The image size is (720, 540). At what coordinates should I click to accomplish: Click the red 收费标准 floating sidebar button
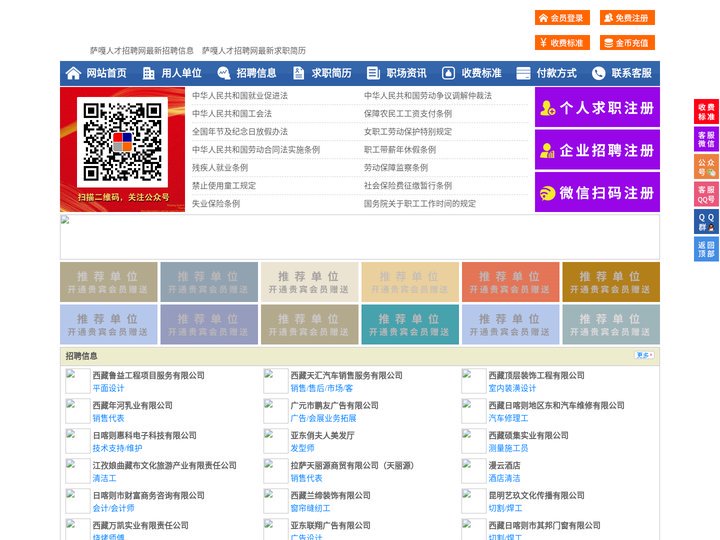click(x=706, y=112)
